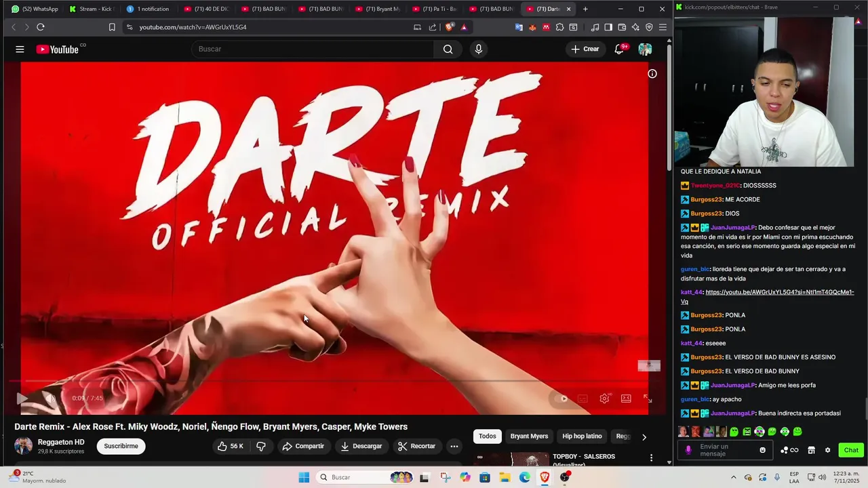Like the video with 56 K thumbs up

point(231,446)
